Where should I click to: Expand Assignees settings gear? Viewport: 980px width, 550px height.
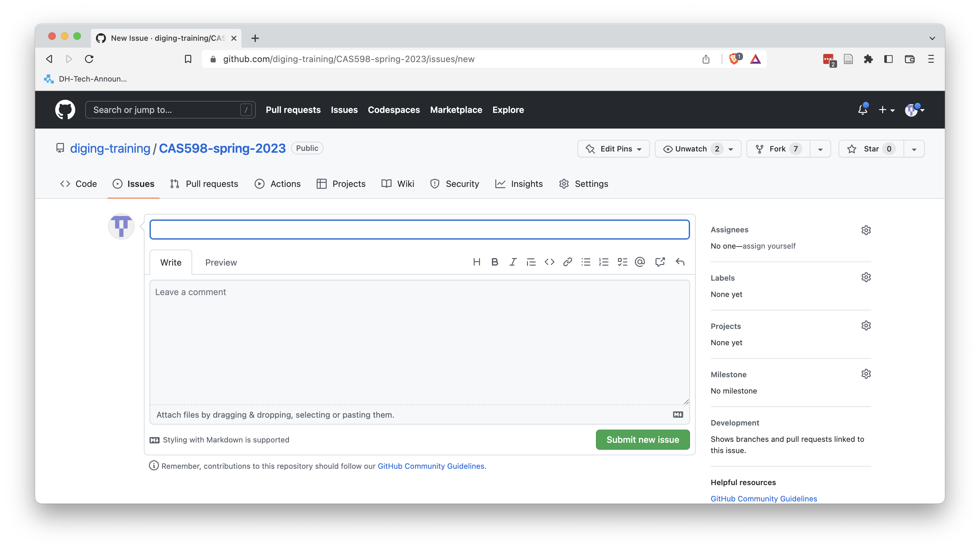[866, 230]
